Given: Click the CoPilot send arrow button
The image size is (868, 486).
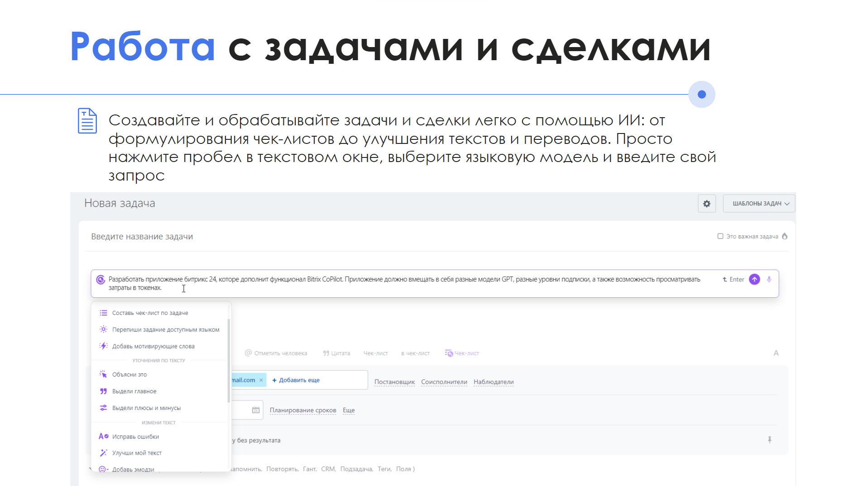Looking at the screenshot, I should click(754, 279).
